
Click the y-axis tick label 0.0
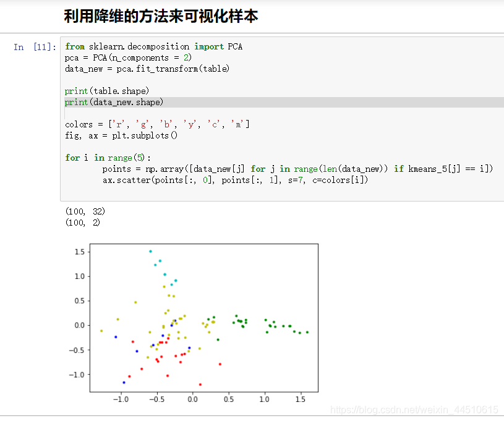coord(80,325)
